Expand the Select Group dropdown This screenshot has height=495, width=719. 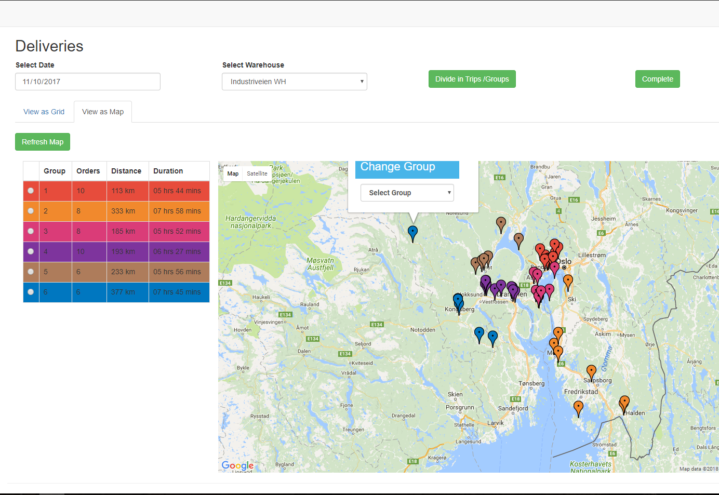click(x=406, y=193)
